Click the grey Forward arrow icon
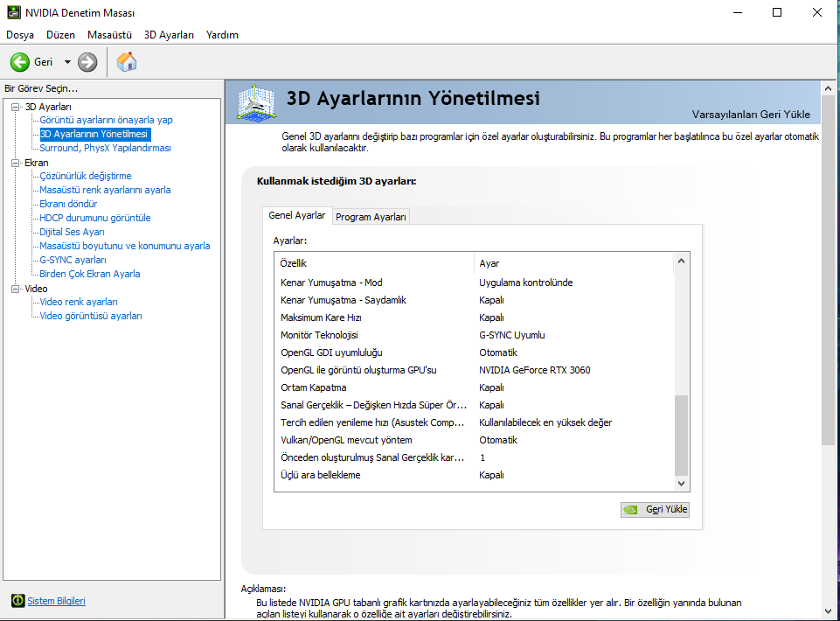 pyautogui.click(x=87, y=62)
